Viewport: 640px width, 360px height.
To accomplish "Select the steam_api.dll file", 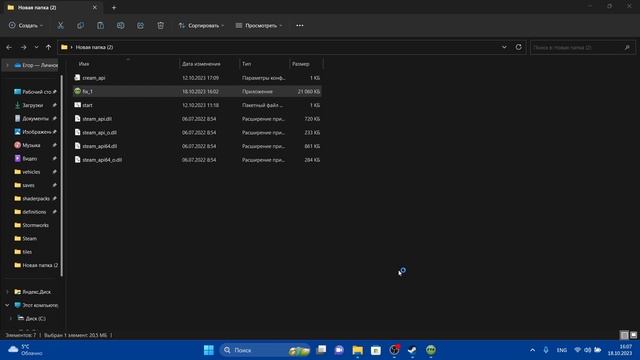I will point(197,119).
